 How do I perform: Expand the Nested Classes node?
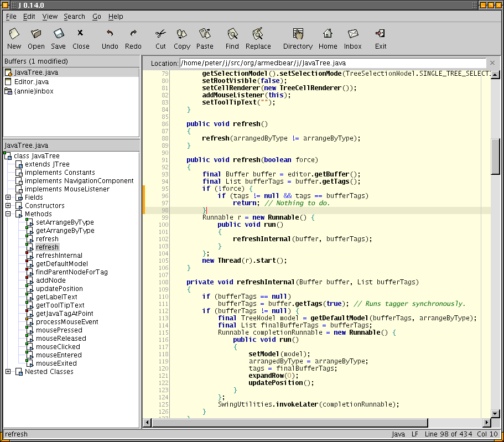(8, 372)
